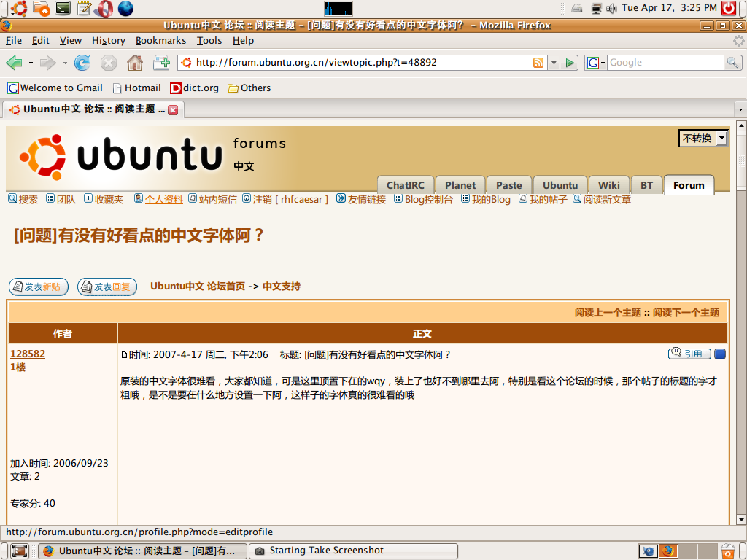Switch to the Paste tab

[508, 185]
